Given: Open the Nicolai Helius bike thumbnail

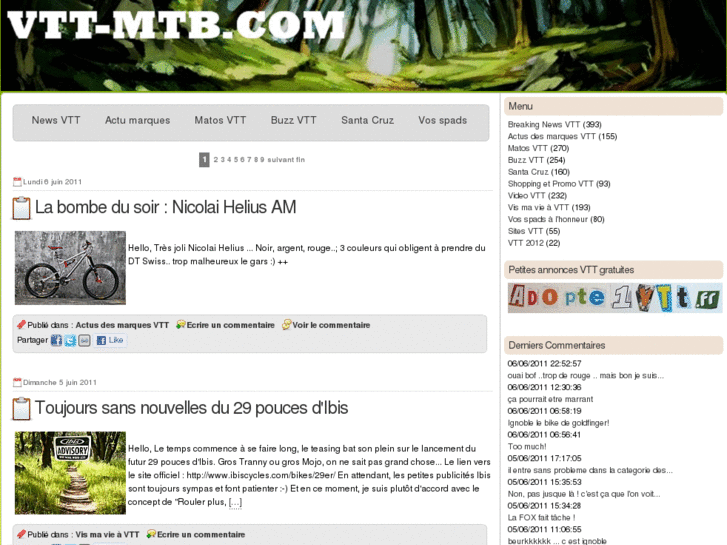Looking at the screenshot, I should click(x=70, y=268).
